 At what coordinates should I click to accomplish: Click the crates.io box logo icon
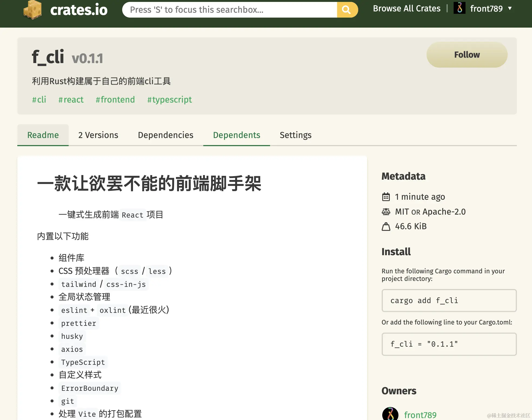[33, 10]
